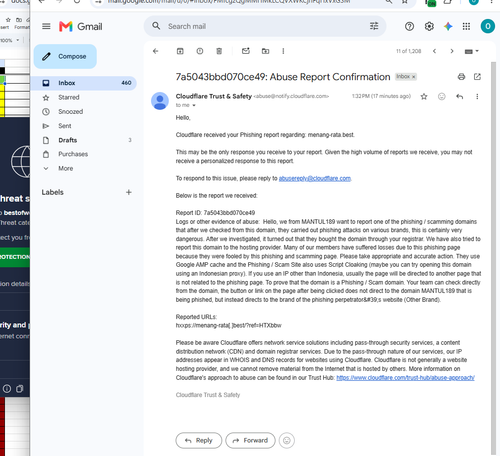Viewport: 500px width, 456px height.
Task: Open the Gemini sparkle icon
Action: [448, 26]
